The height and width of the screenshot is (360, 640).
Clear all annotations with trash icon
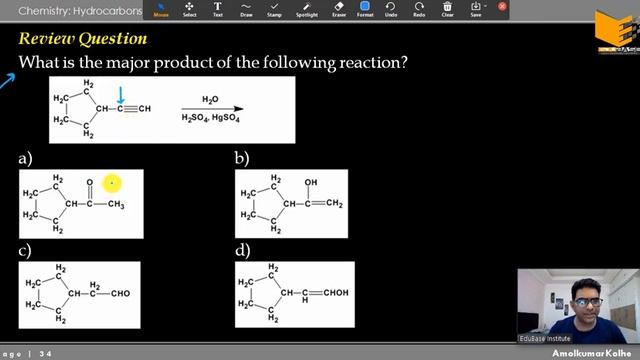pyautogui.click(x=447, y=9)
